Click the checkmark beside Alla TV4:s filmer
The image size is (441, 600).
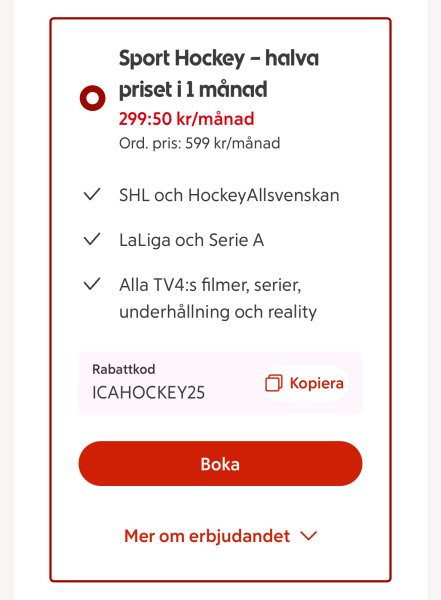point(92,284)
